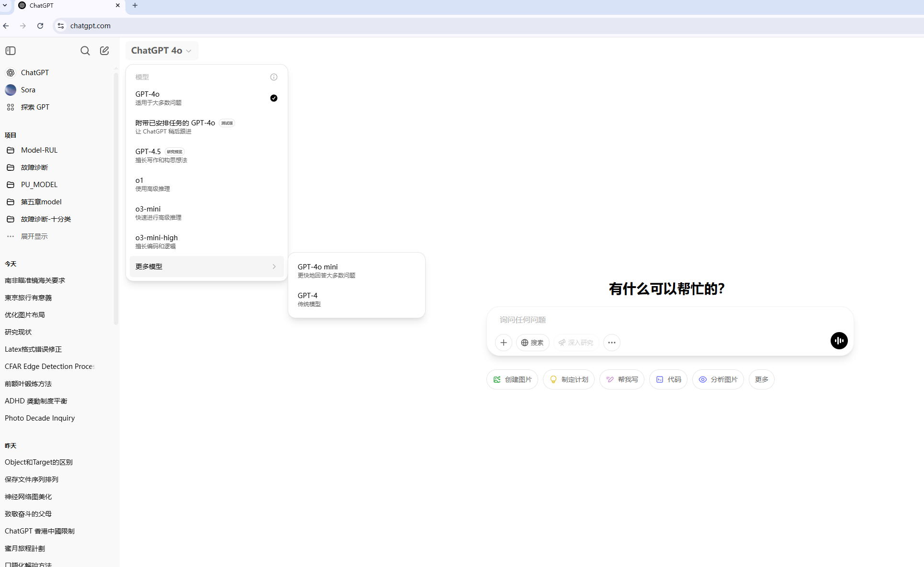Open the chat search magnifier icon
Screen dimensions: 924x567
(85, 51)
